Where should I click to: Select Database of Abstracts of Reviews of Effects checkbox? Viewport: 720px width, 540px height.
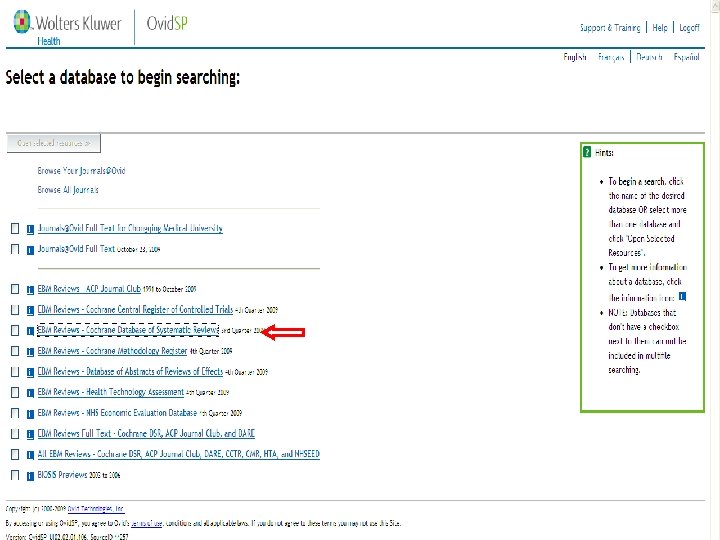tap(15, 371)
